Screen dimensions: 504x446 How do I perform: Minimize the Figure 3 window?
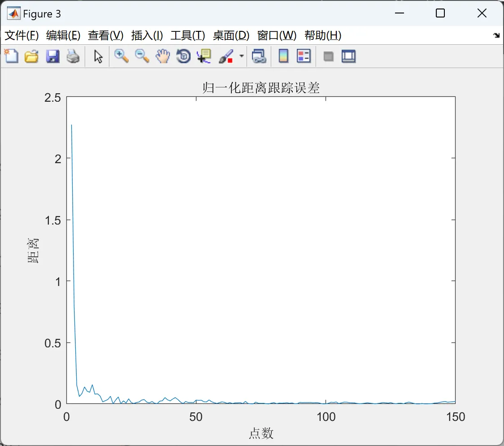point(399,13)
